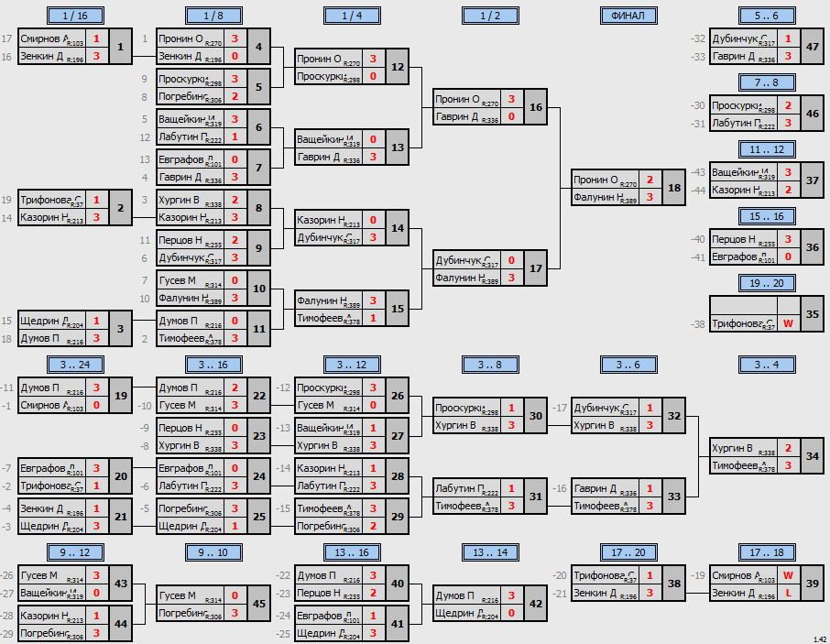Select "Лабутин П" in match 46
Viewport: 830px width, 644px height.
click(x=737, y=123)
